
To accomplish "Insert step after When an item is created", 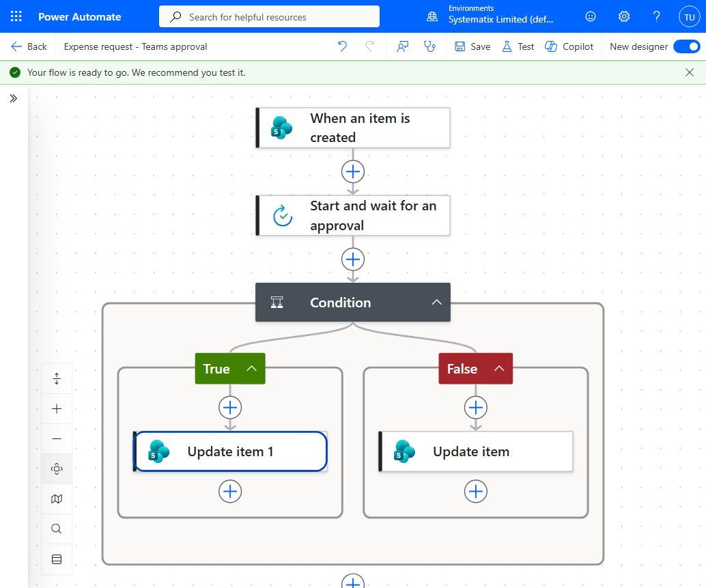I will click(353, 171).
